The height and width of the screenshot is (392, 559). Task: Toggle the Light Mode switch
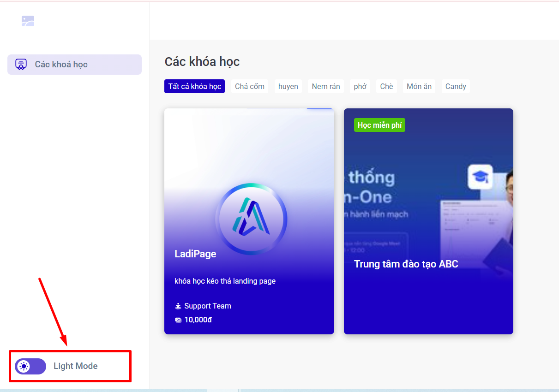coord(30,366)
